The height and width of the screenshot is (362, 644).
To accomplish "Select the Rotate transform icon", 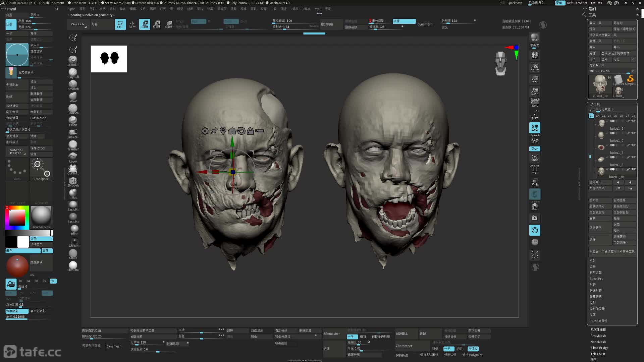I will 169,24.
